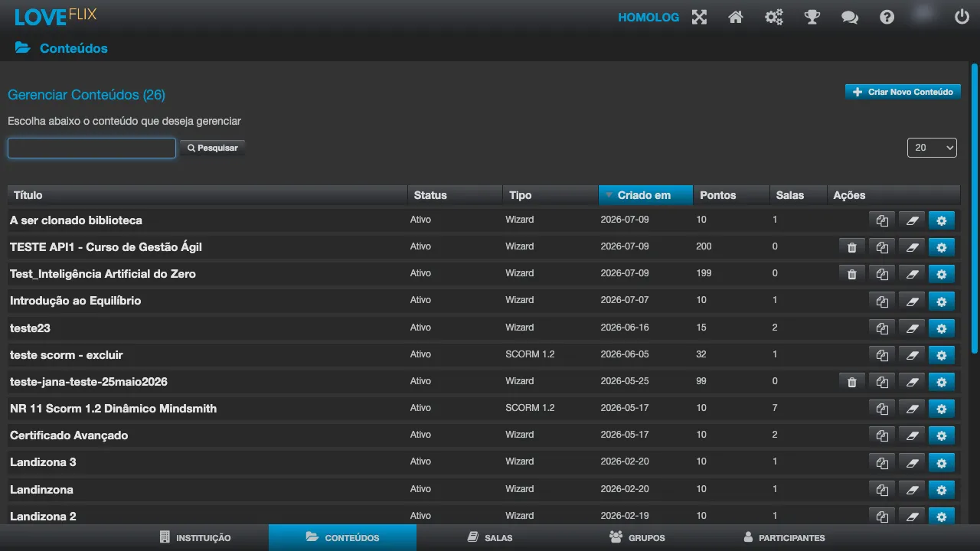Open the Participantes bottom tab
Screen dimensions: 980x551
click(x=784, y=537)
